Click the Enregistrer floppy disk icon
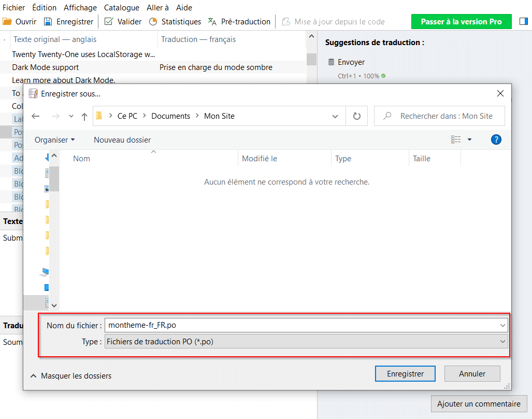The image size is (532, 419). (x=48, y=22)
